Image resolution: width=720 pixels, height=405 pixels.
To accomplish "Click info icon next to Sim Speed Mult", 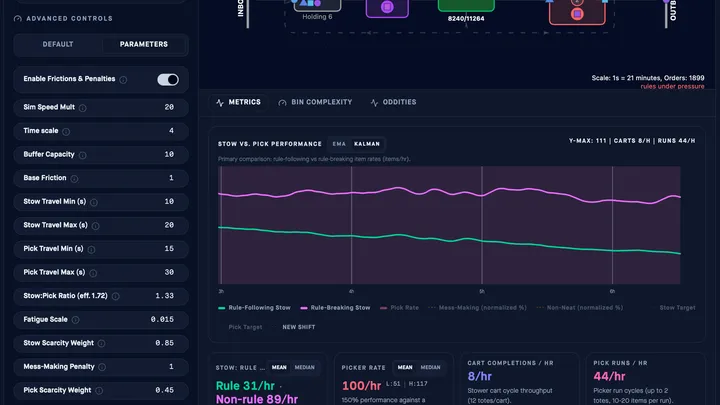I will (x=83, y=108).
